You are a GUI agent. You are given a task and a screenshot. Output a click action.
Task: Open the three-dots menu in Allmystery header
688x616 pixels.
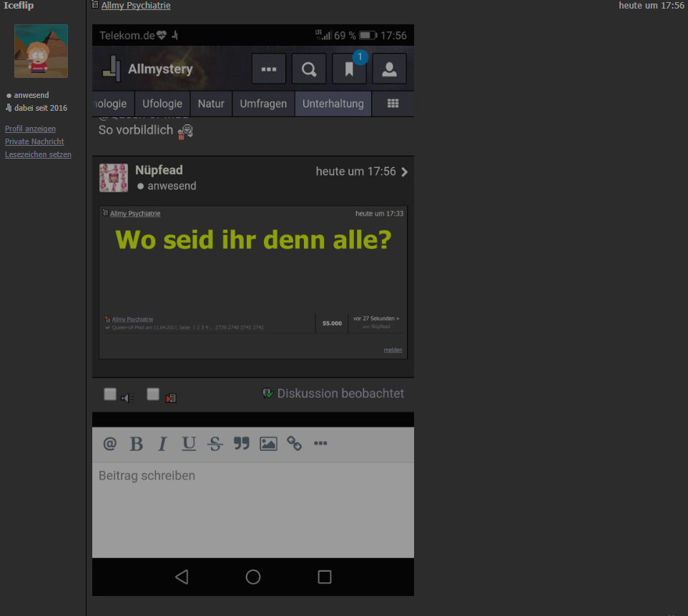click(268, 69)
